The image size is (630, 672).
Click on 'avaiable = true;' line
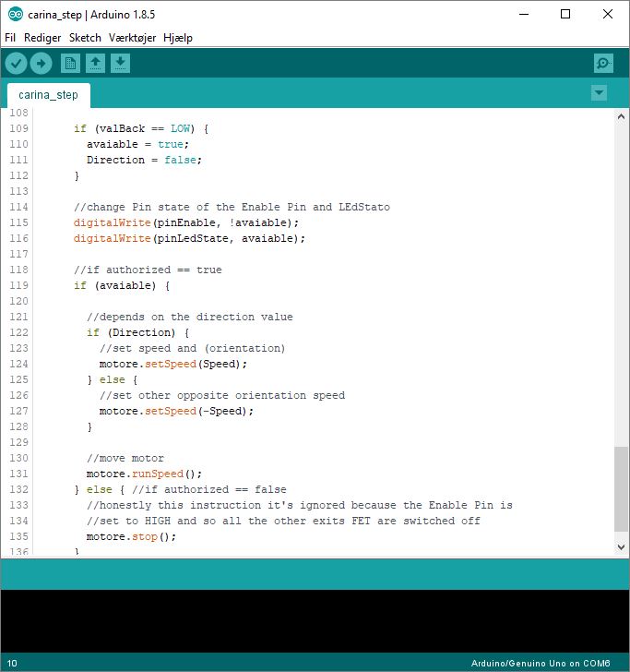tap(137, 144)
